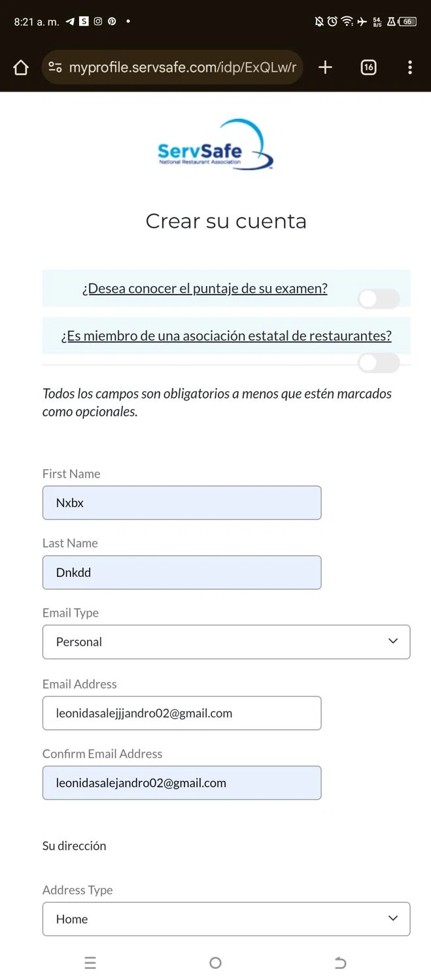The image size is (431, 980).
Task: Open Android recent apps menu icon
Action: click(90, 962)
